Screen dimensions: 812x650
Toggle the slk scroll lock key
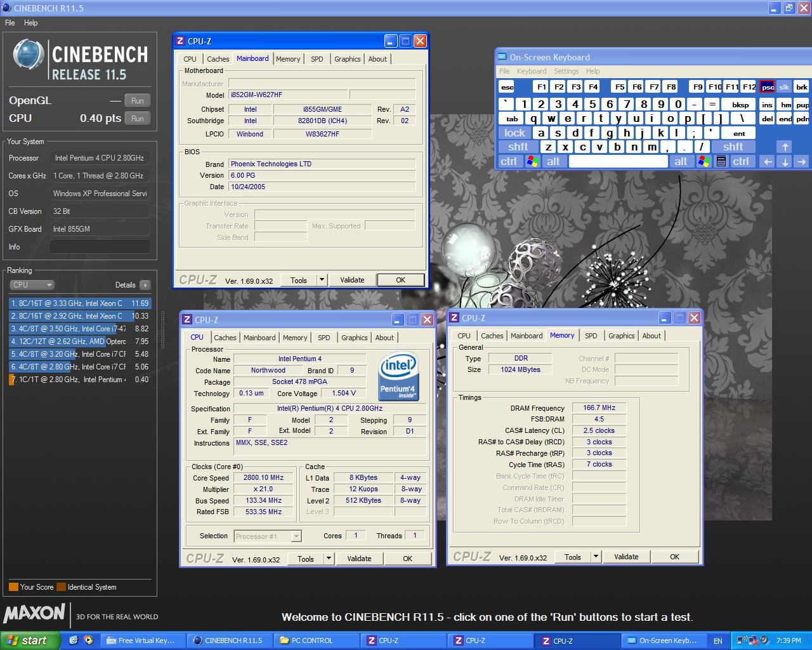[784, 87]
